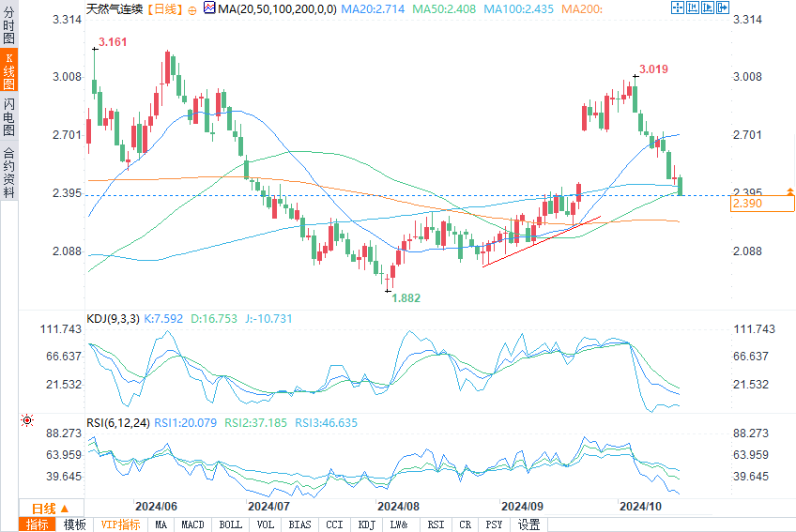Open the 合约资料 side tab

[8, 172]
